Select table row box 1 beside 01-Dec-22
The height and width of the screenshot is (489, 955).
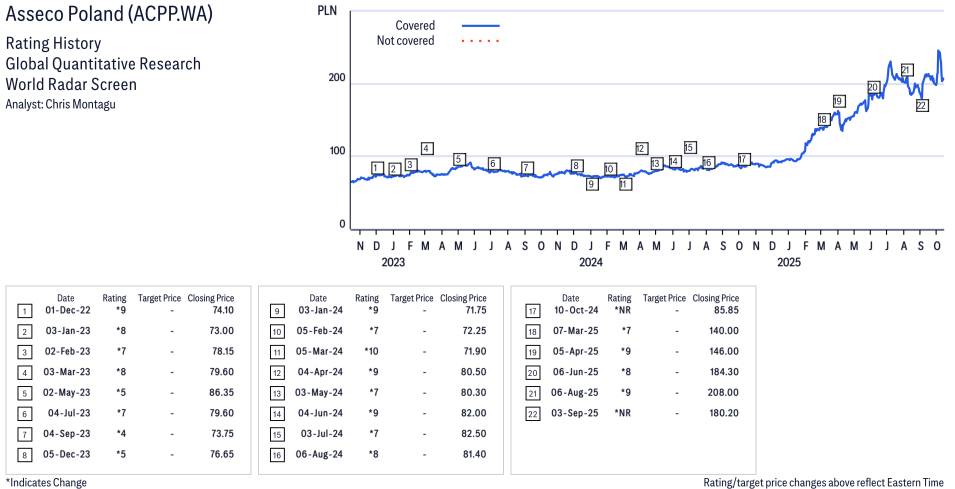pyautogui.click(x=24, y=310)
